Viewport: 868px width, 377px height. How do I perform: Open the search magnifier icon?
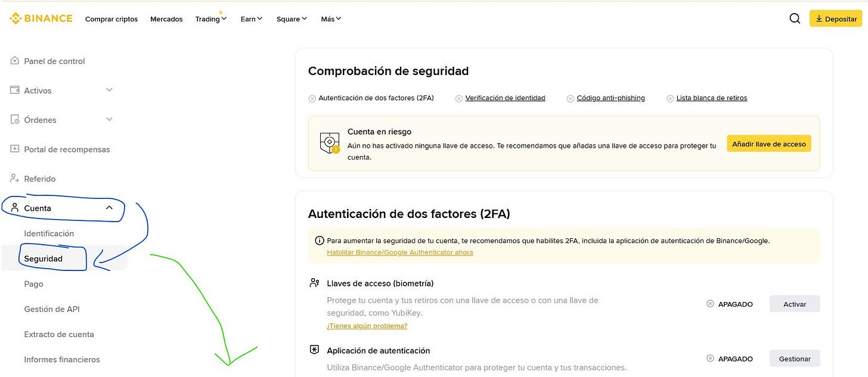[x=795, y=18]
